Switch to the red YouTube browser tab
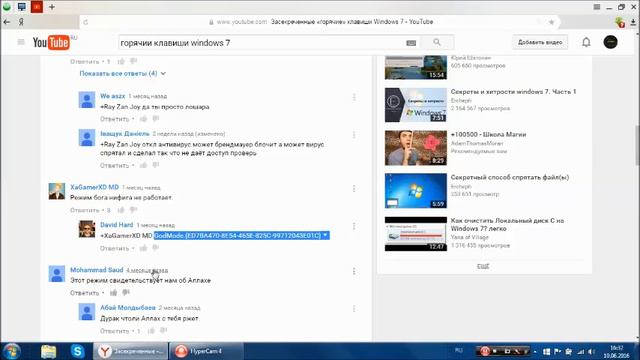 37,7
